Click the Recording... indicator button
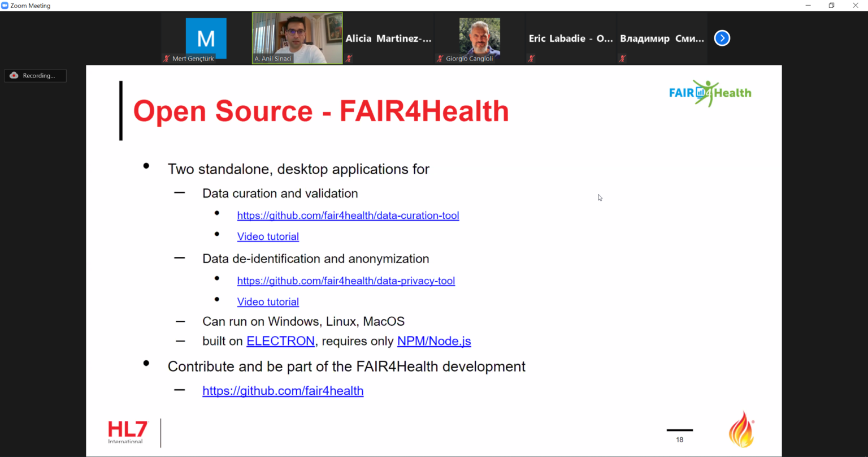Viewport: 868px width, 457px height. coord(35,75)
